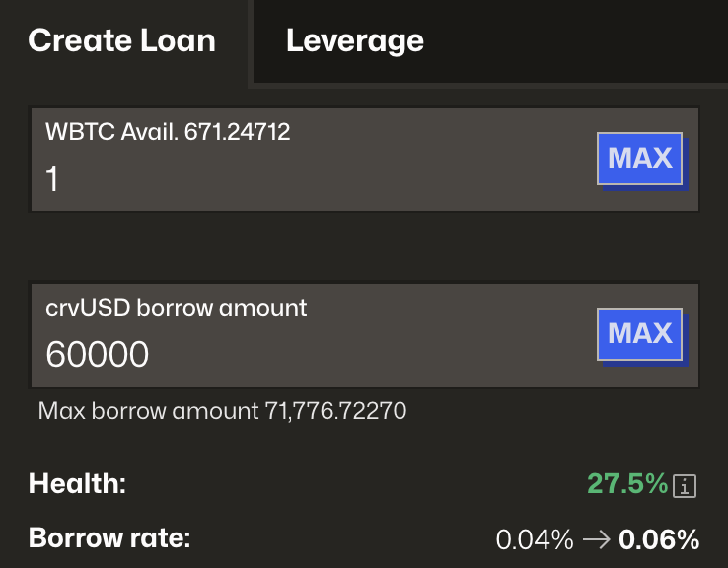Click the "crvUSD borrow amount" label
The image size is (728, 568).
click(x=177, y=308)
